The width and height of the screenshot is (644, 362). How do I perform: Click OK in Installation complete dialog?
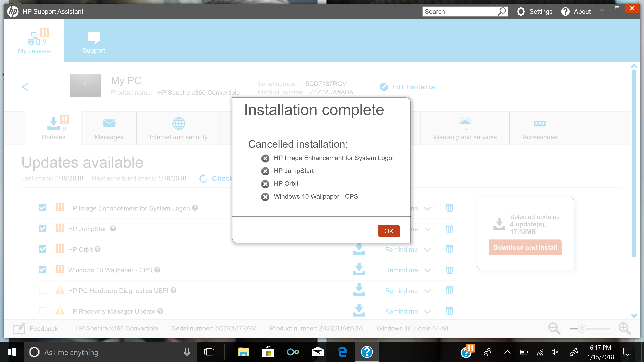tap(389, 231)
